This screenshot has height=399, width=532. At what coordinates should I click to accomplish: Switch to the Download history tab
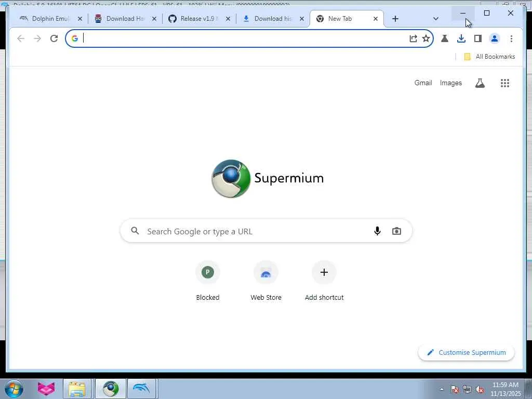[273, 19]
